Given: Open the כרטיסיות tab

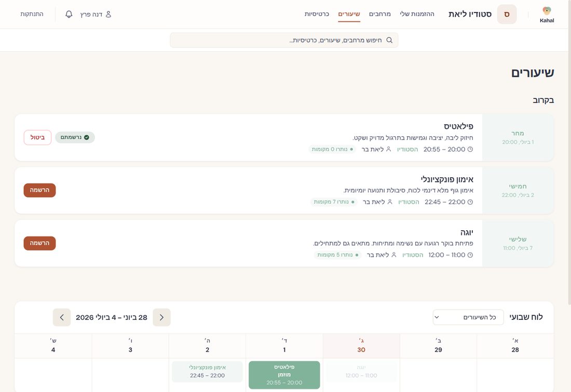Looking at the screenshot, I should click(317, 14).
